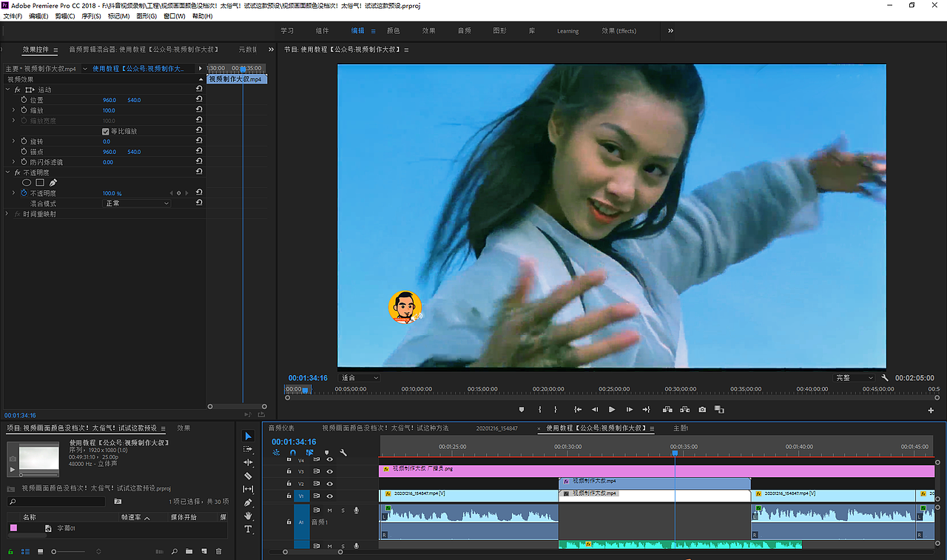
Task: Expand the 防闪烁滤镜 property
Action: [13, 162]
